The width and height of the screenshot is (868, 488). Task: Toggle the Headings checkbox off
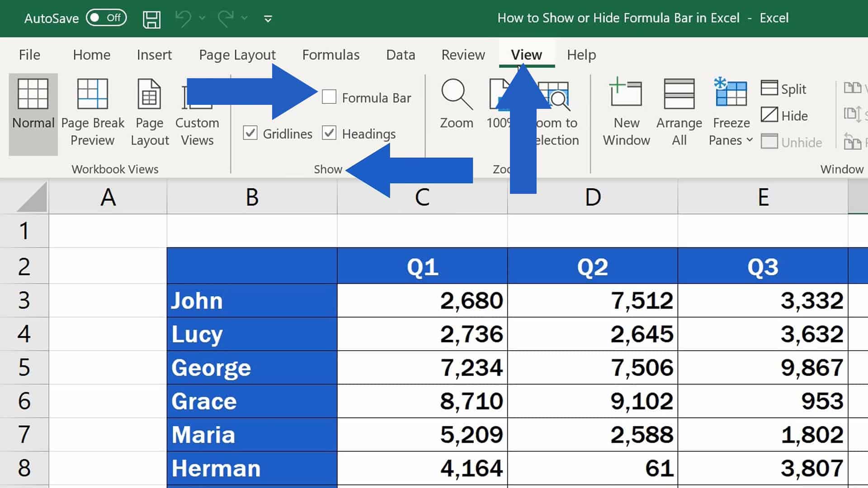coord(329,133)
